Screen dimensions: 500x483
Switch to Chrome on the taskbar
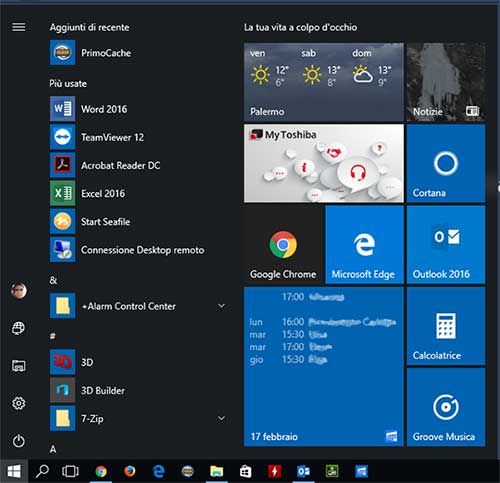[101, 471]
